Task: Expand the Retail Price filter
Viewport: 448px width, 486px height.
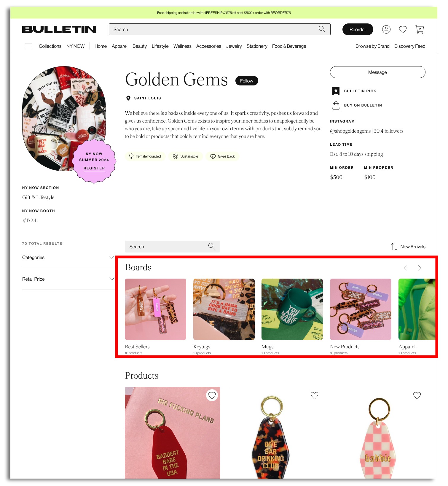Action: [68, 279]
